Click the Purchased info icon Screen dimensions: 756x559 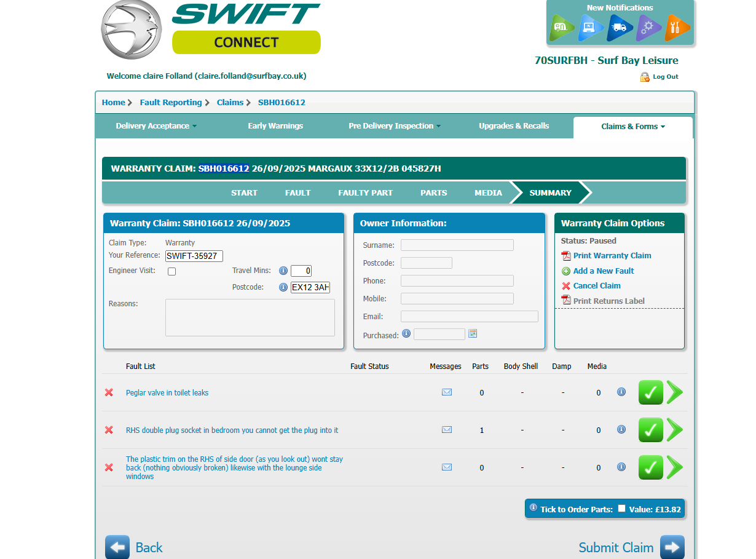click(406, 334)
